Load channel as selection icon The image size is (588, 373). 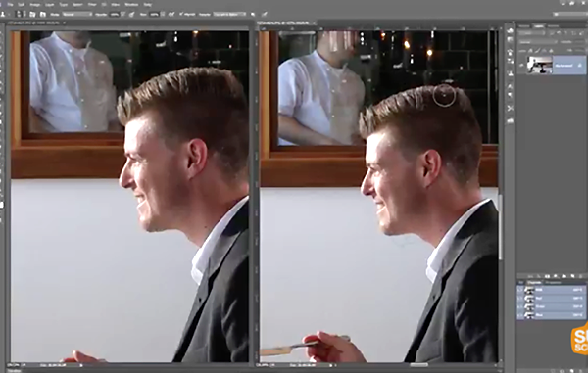tap(553, 371)
